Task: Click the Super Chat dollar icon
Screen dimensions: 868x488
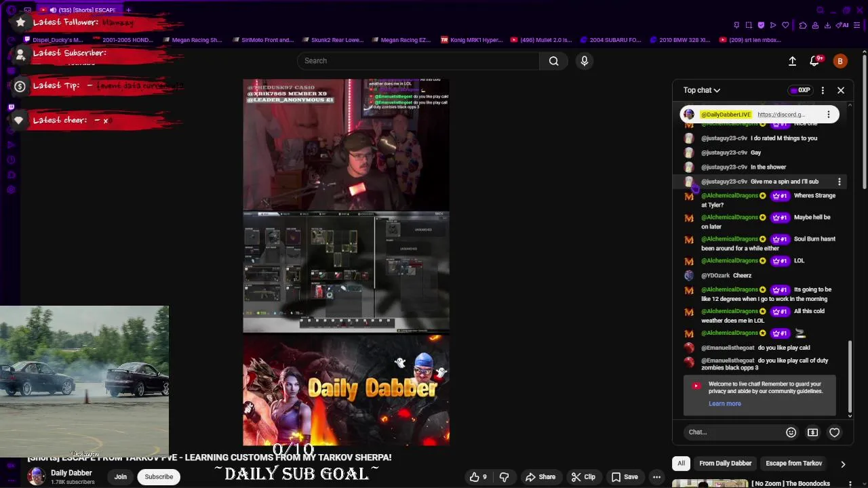Action: click(x=812, y=432)
